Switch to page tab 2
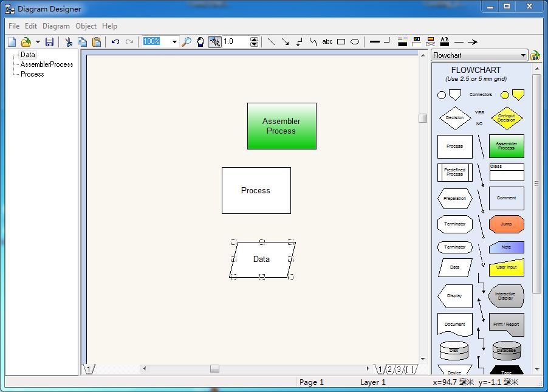 [389, 370]
